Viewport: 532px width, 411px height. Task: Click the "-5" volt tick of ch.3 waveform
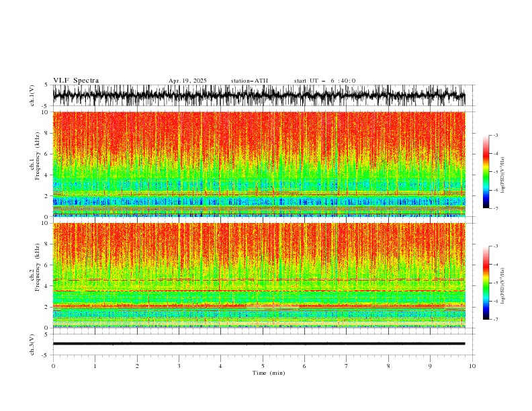[x=45, y=355]
